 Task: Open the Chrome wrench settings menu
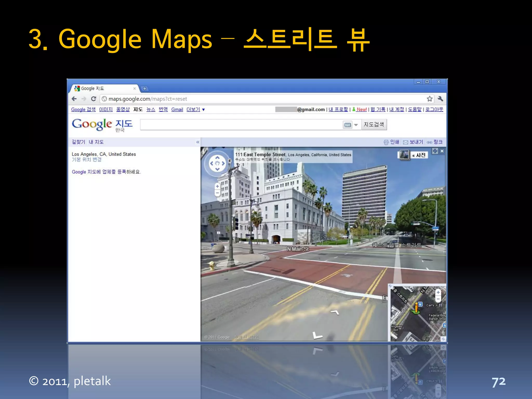(440, 99)
